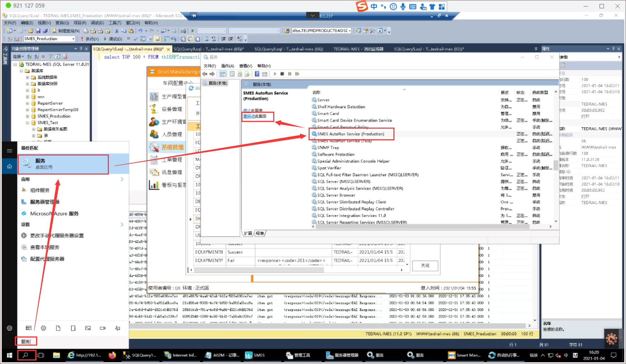Click the Parse checkmark icon in SQL toolbar

coord(135,39)
